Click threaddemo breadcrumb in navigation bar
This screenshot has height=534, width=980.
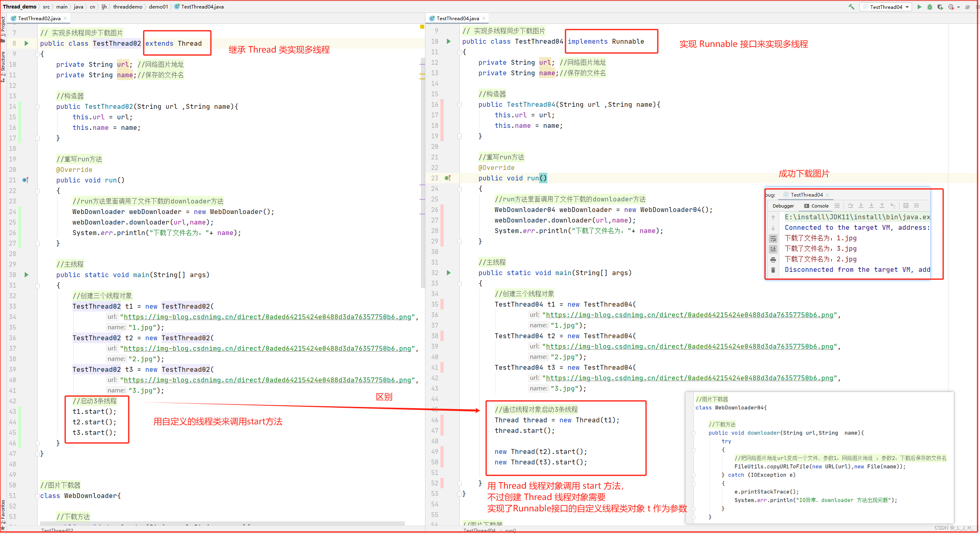coord(128,7)
